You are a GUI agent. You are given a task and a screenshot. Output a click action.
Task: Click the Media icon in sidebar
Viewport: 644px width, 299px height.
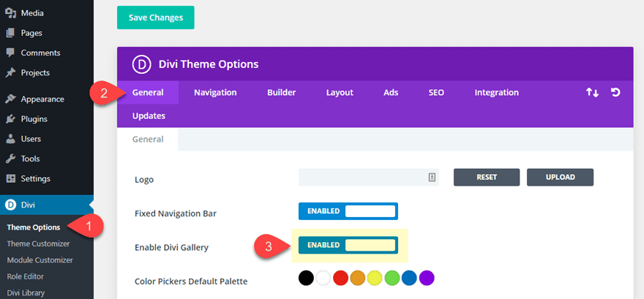click(11, 13)
